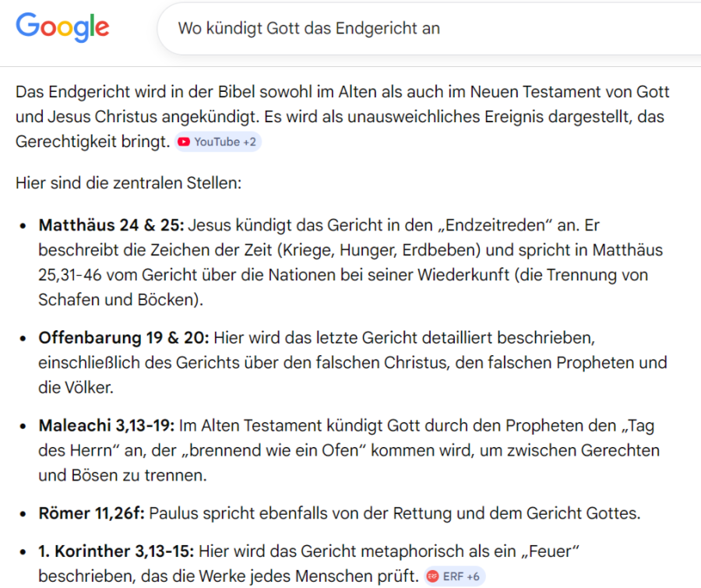The width and height of the screenshot is (701, 588).
Task: Click the 'Matthäus 24 & 25:' heading
Action: pyautogui.click(x=111, y=225)
